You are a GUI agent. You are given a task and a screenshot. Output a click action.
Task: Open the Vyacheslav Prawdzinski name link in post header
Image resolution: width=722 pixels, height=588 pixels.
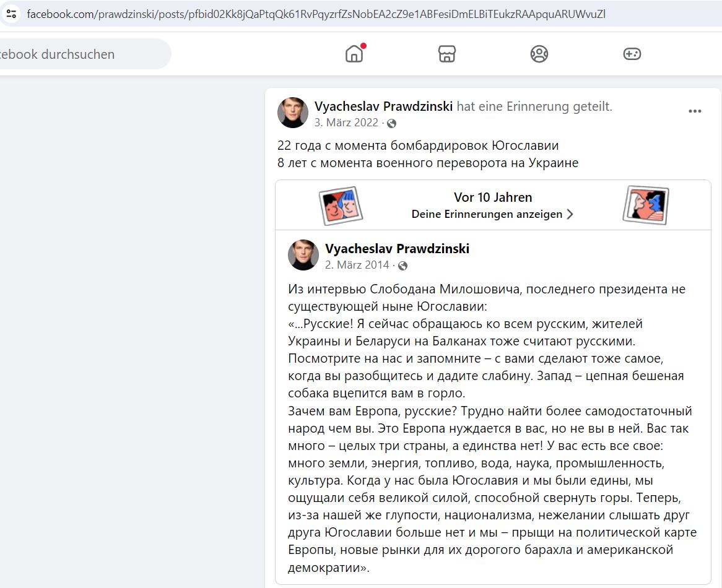(383, 106)
